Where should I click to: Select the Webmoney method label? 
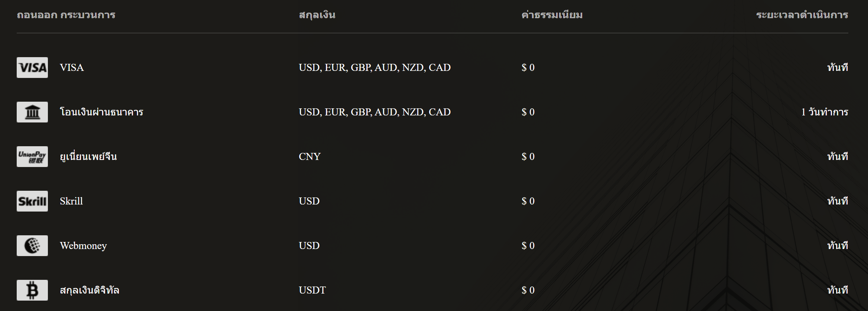(x=83, y=246)
